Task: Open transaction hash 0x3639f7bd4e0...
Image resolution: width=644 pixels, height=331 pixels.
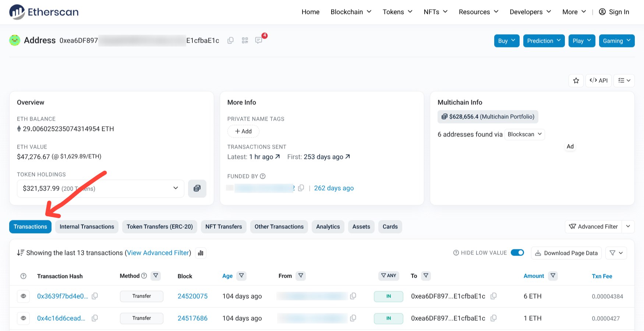Action: pos(63,296)
